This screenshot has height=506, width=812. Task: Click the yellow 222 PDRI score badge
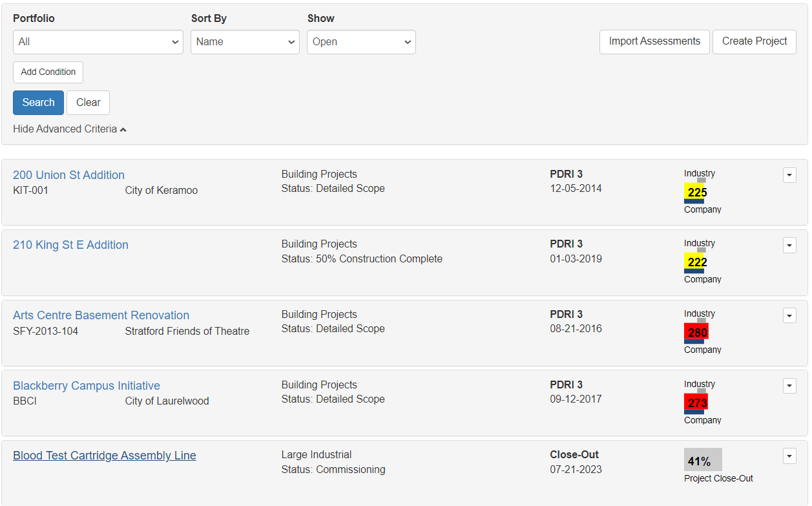tap(696, 262)
